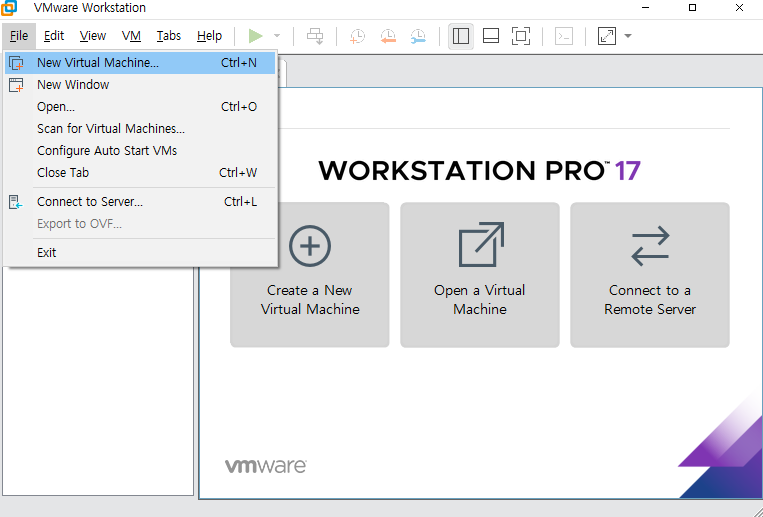The width and height of the screenshot is (763, 517).
Task: Click the New Window menu icon
Action: tap(16, 85)
